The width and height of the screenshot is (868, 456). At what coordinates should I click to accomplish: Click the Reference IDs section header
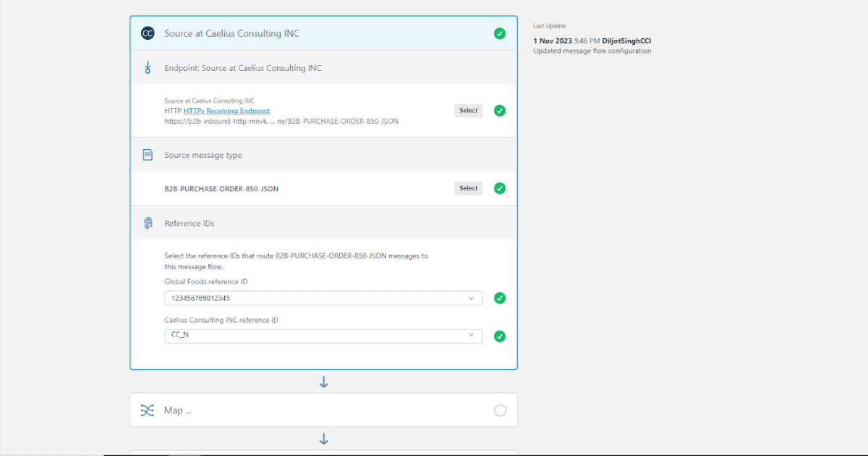323,223
